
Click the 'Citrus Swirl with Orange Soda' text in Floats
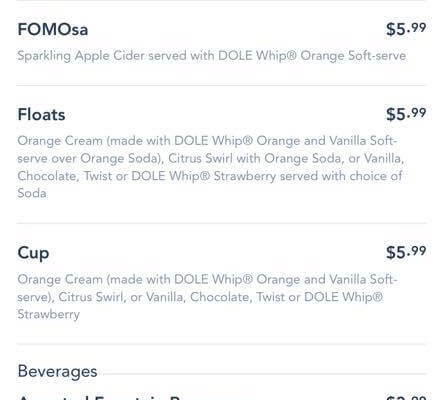[x=255, y=158]
